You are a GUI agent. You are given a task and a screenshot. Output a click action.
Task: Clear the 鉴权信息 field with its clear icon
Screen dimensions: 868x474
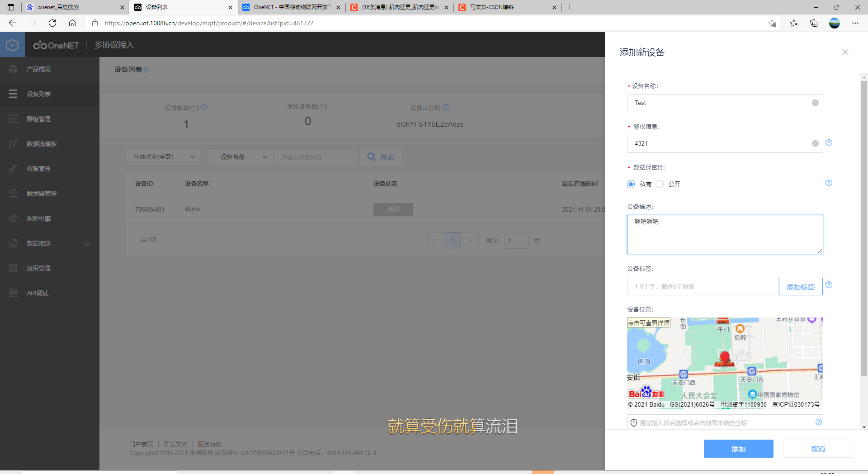815,143
